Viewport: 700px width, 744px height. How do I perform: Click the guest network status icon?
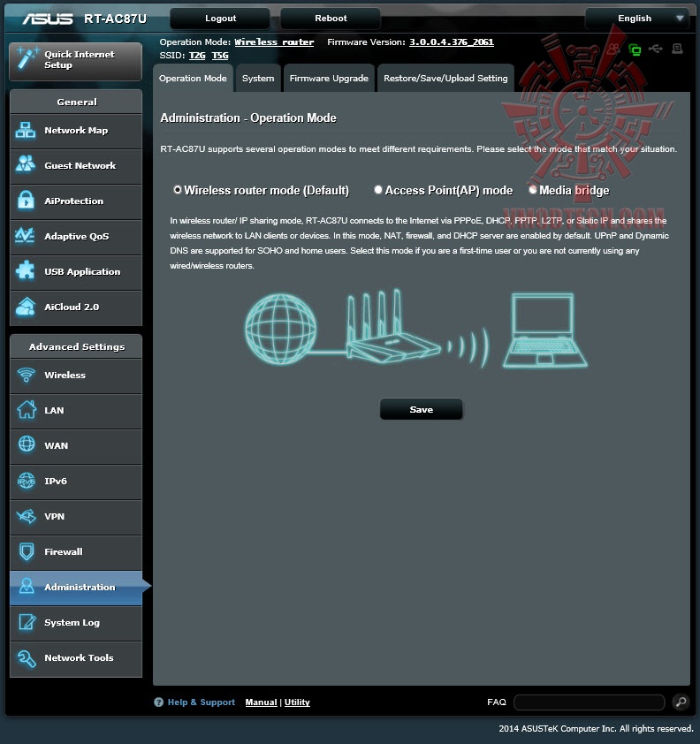613,49
